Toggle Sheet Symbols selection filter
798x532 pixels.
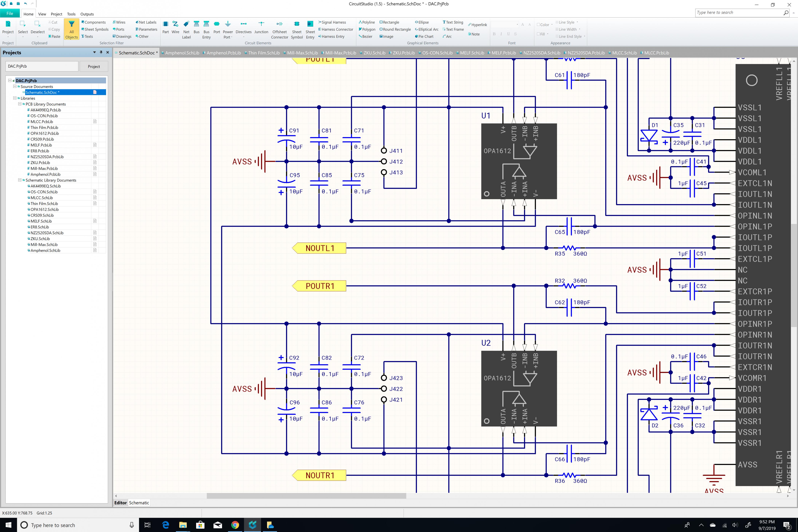95,30
